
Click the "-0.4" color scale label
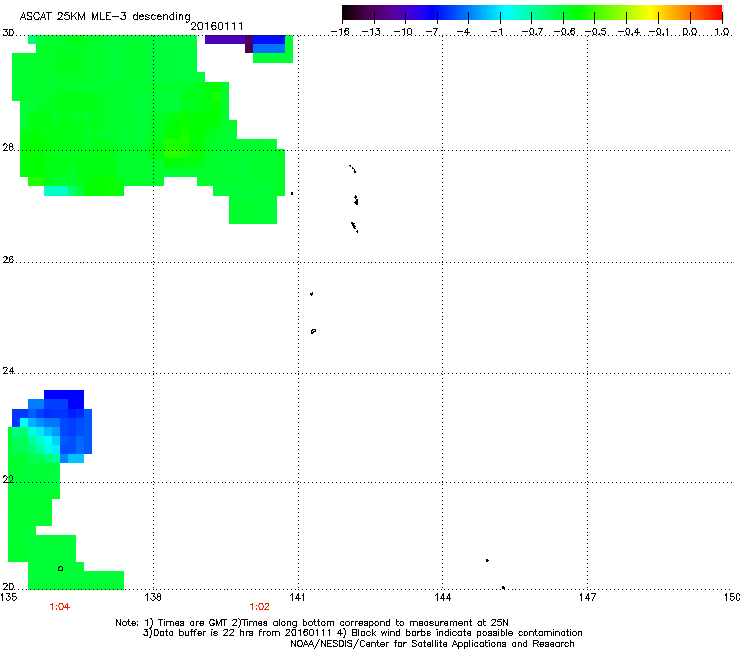point(629,32)
